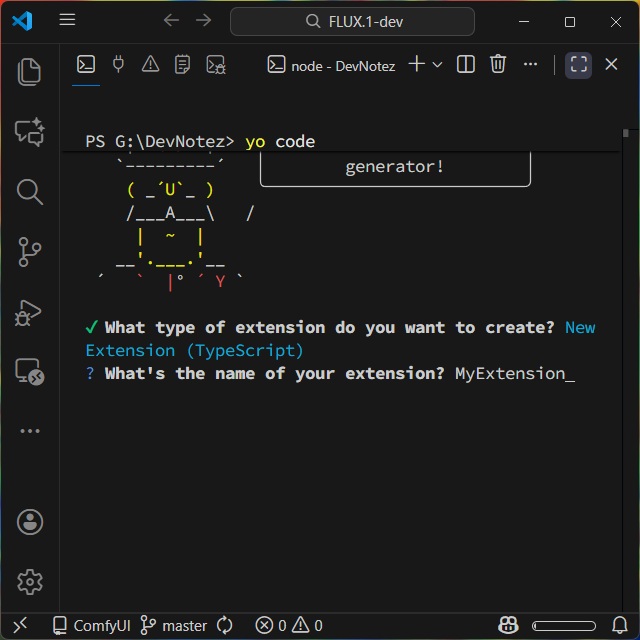
Task: Open the Manage gear menu
Action: 30,581
